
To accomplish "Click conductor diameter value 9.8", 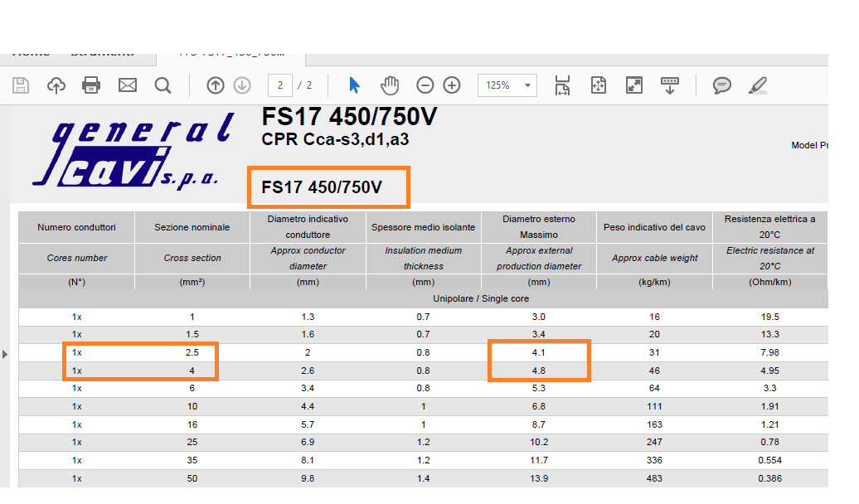I will pos(308,478).
